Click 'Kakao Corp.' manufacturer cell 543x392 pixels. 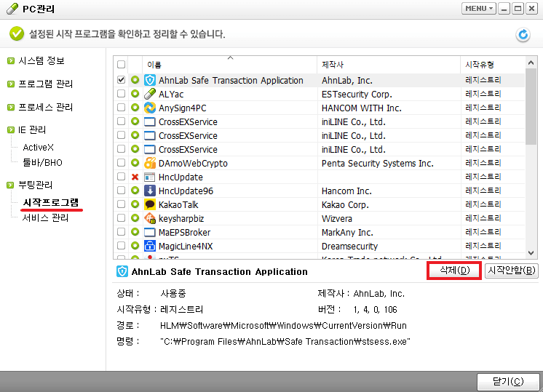[x=345, y=205]
